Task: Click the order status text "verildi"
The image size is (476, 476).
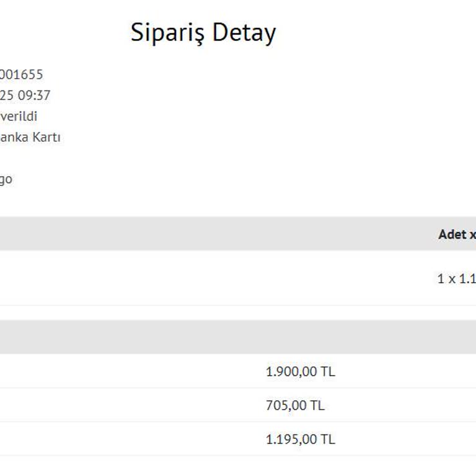Action: pos(19,117)
